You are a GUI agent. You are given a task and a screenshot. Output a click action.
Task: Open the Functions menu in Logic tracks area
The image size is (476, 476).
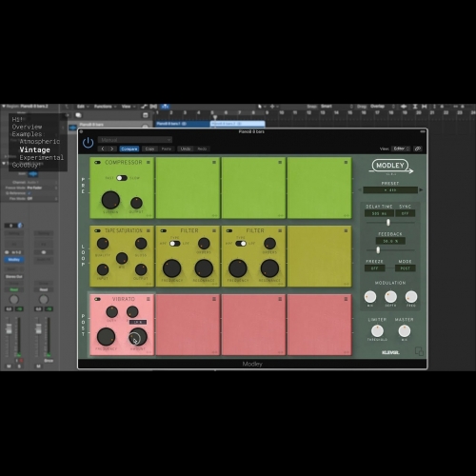[x=105, y=107]
